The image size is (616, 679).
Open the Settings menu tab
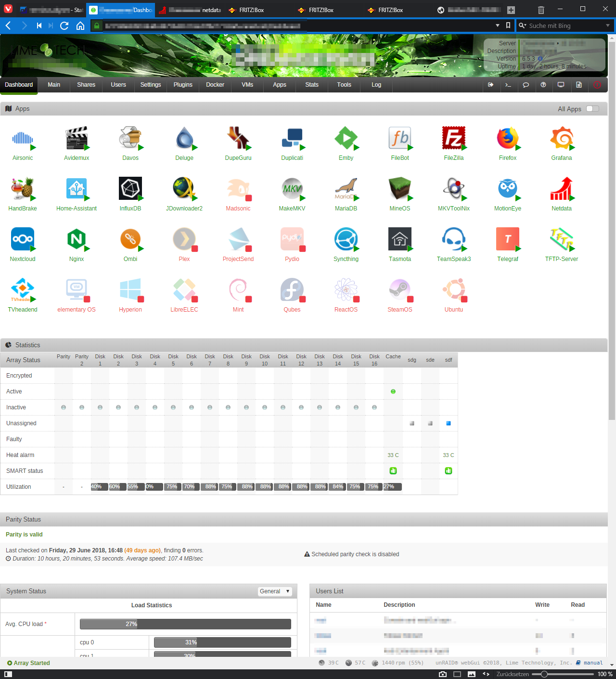(x=151, y=85)
